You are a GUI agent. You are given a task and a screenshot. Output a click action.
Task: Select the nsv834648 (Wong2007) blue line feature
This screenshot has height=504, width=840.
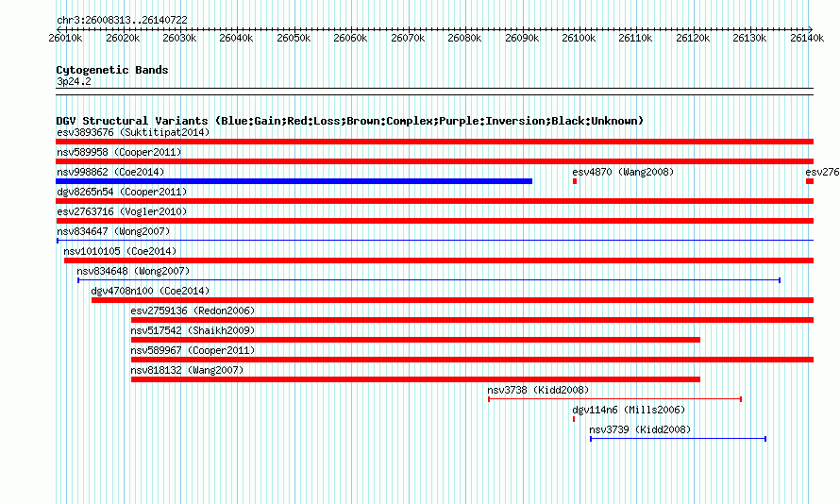pyautogui.click(x=429, y=280)
